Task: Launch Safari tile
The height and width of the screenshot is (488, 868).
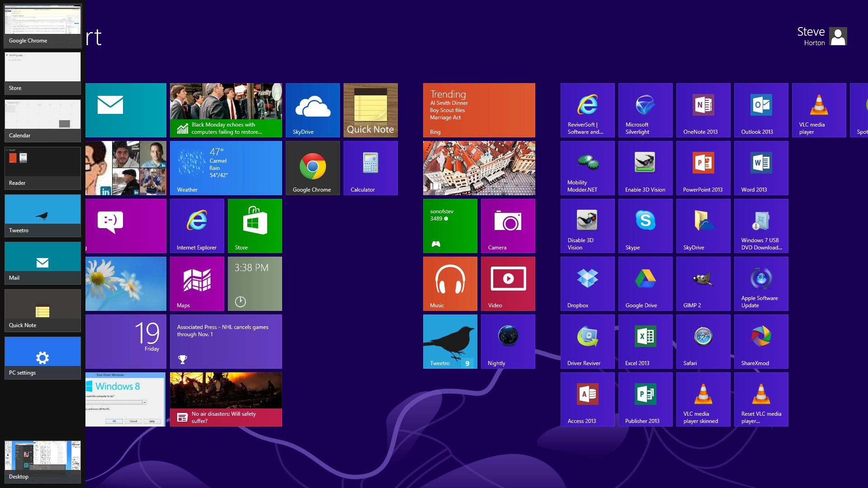Action: [703, 342]
